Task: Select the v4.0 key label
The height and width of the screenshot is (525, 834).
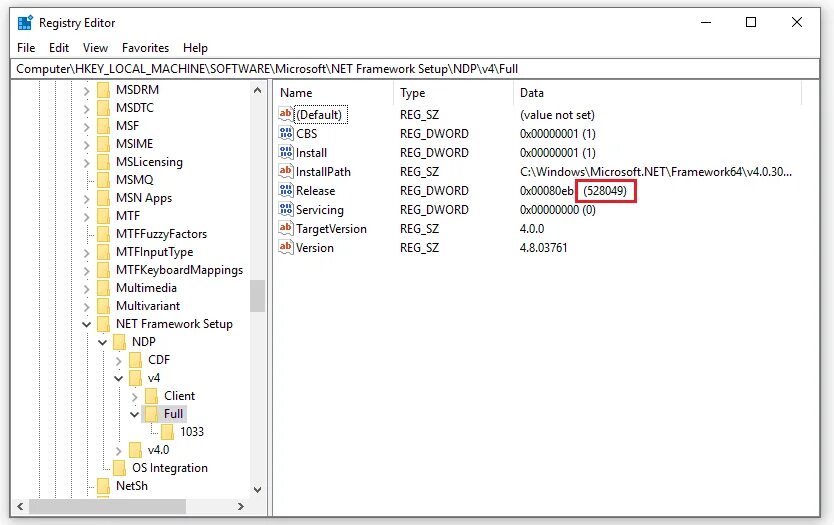Action: [x=159, y=450]
